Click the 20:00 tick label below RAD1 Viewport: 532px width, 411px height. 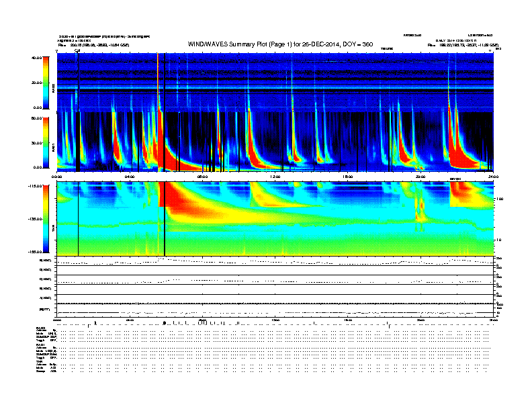(420, 177)
